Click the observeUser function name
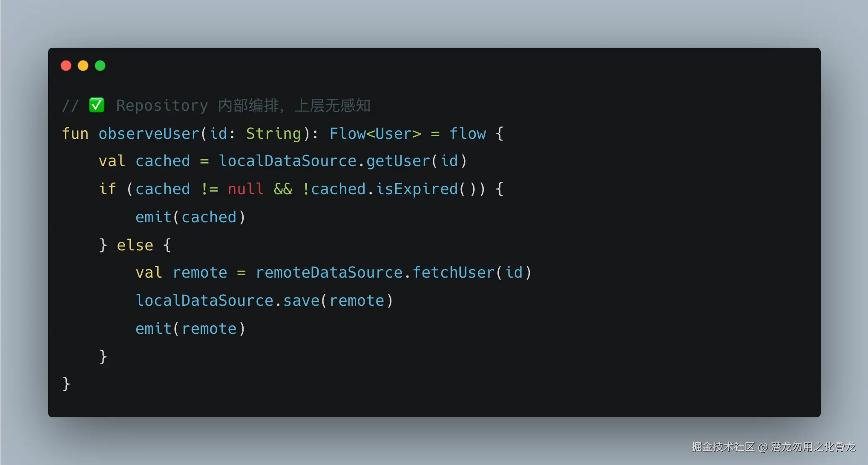The image size is (868, 465). (149, 134)
